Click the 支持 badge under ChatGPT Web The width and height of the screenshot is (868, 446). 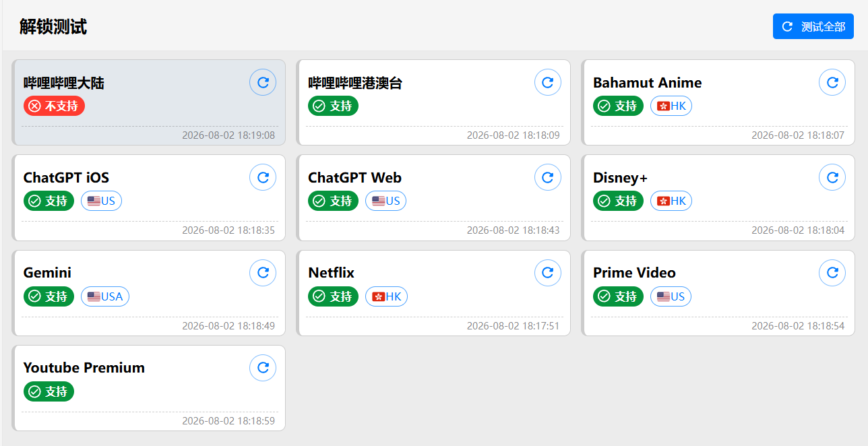(333, 201)
